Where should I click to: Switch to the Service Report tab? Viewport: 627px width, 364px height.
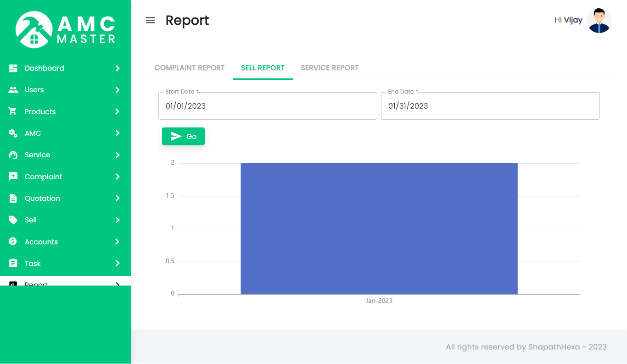tap(330, 68)
